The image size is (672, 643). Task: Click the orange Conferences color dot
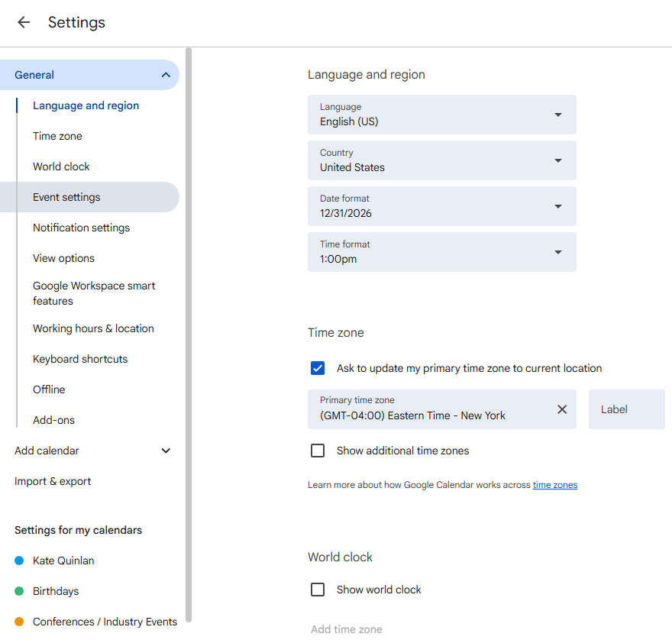19,622
